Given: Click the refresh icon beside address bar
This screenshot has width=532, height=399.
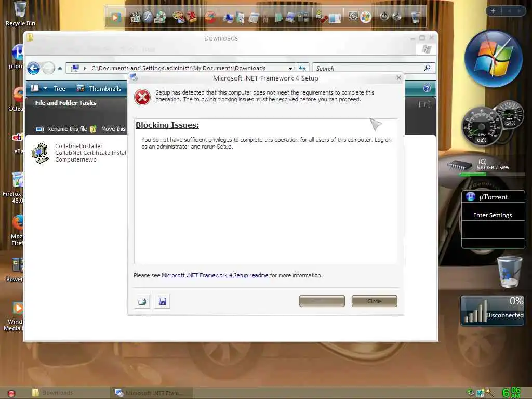Looking at the screenshot, I should (x=302, y=68).
